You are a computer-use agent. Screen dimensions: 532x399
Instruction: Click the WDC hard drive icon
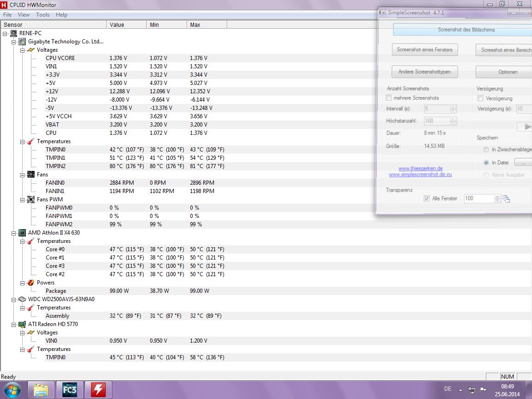pos(22,299)
